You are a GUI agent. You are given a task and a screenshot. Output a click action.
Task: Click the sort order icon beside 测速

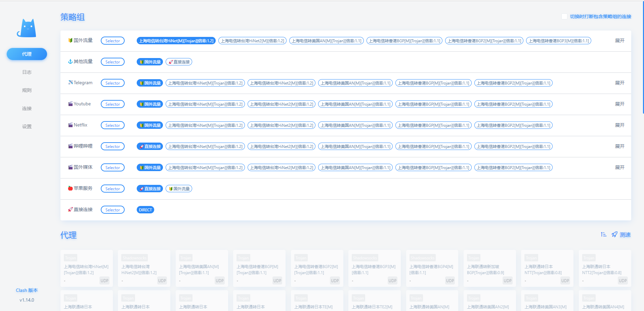[x=604, y=235]
